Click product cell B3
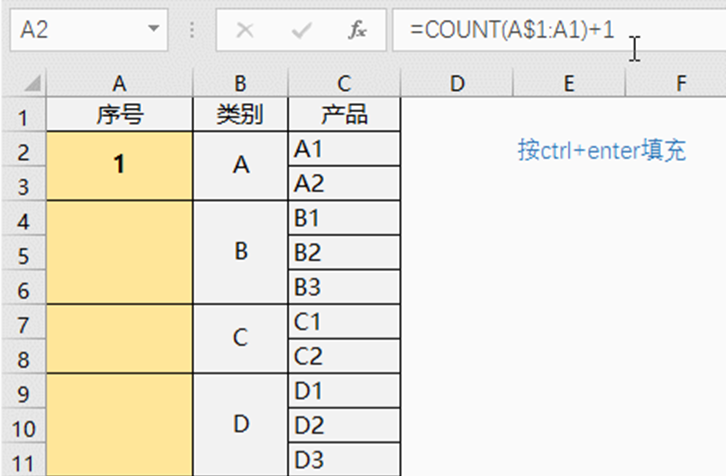 pos(344,288)
